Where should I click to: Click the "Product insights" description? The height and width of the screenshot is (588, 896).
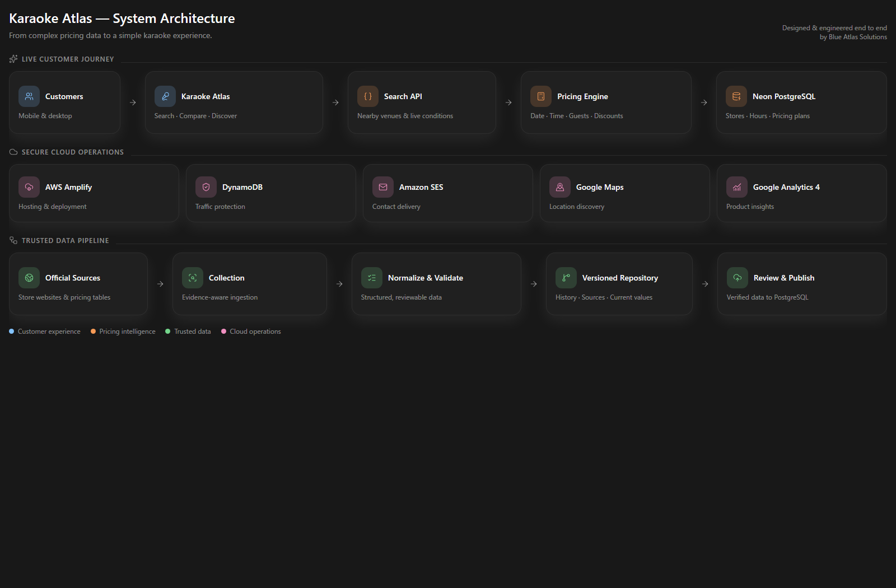coord(750,207)
